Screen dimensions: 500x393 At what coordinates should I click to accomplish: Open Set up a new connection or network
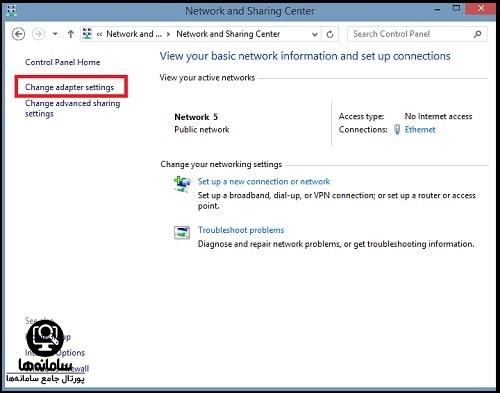click(x=264, y=182)
